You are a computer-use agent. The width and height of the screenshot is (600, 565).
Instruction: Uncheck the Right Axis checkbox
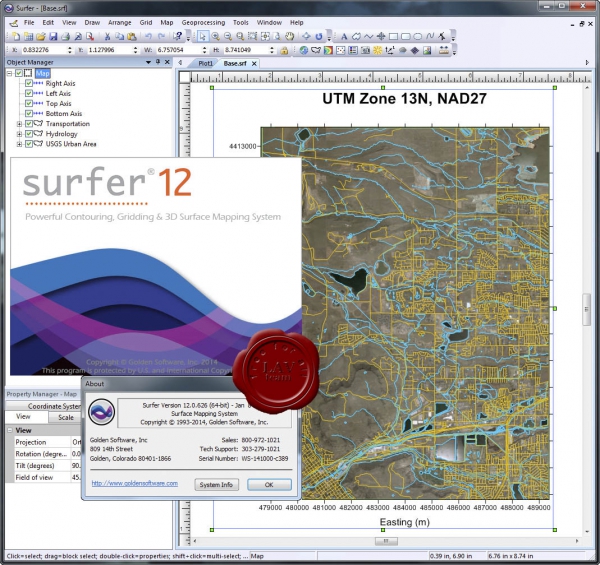click(x=29, y=83)
